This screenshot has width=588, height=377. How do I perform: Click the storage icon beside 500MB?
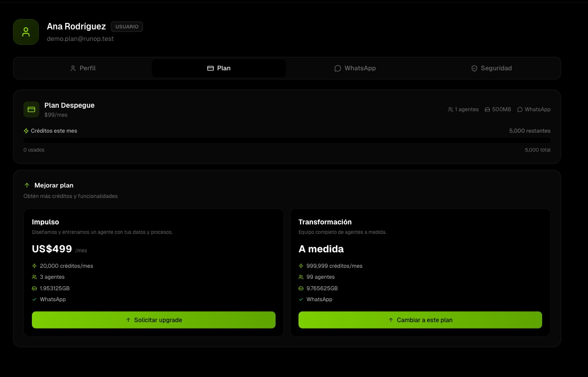[487, 110]
